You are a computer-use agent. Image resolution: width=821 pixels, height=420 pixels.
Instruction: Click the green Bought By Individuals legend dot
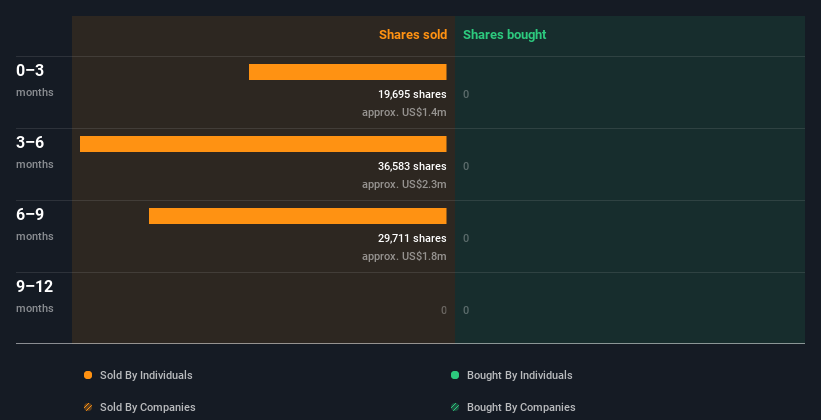pos(455,375)
